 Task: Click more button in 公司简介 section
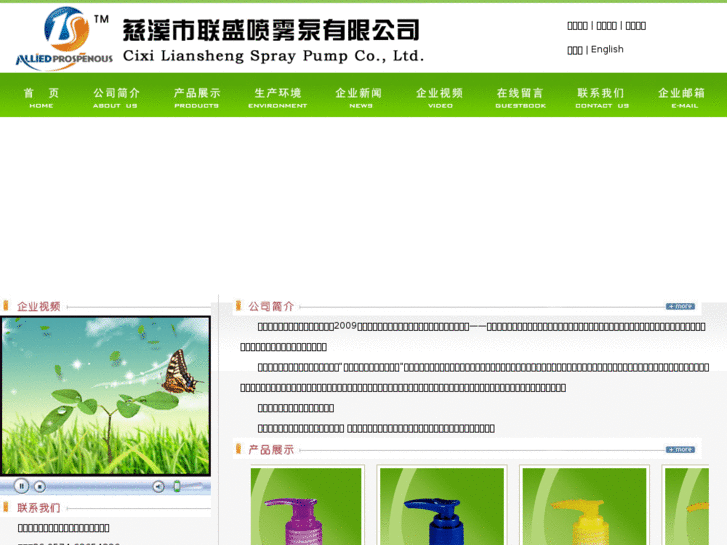pyautogui.click(x=680, y=306)
